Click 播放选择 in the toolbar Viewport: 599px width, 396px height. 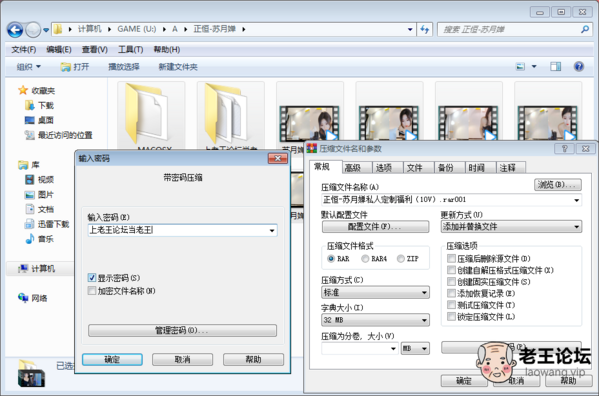pyautogui.click(x=124, y=67)
